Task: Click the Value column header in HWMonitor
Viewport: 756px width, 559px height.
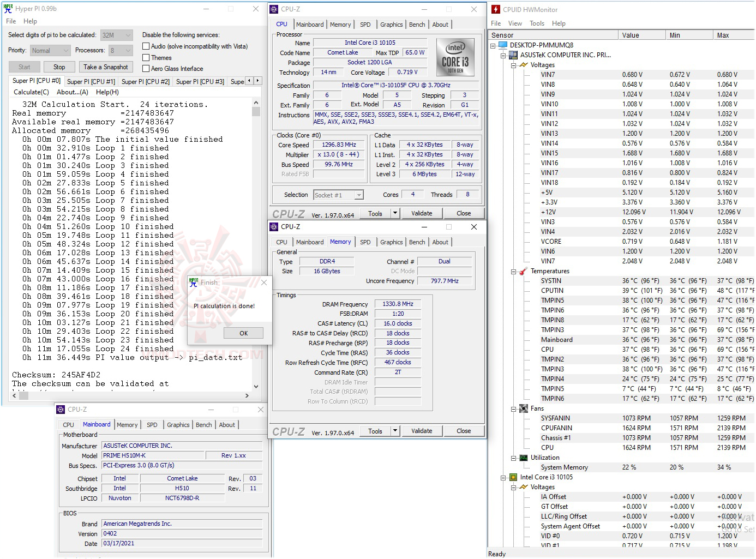Action: (x=642, y=35)
